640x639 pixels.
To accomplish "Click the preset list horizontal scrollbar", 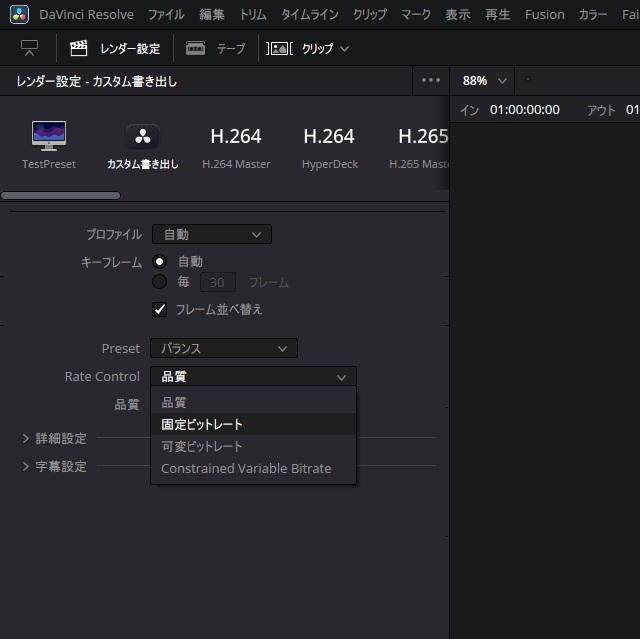I will tap(61, 196).
